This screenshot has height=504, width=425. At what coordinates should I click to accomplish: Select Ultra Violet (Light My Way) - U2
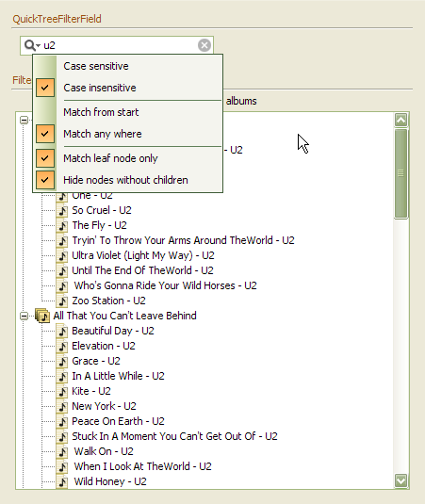coord(143,255)
